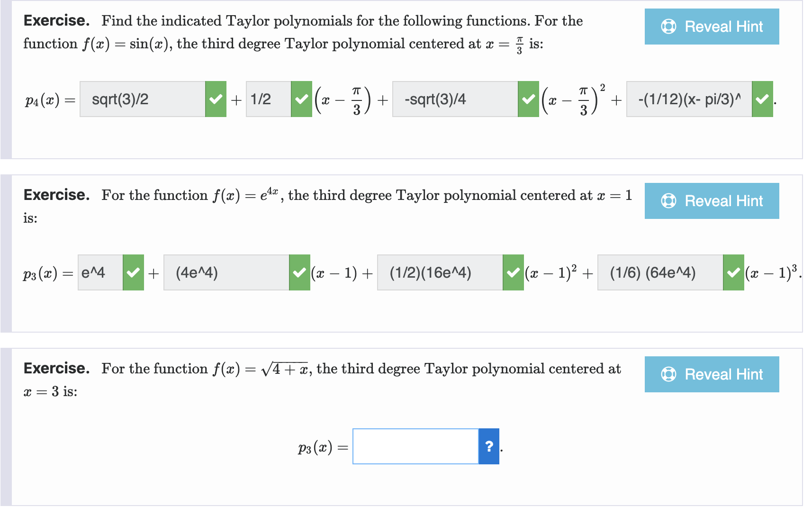Click the lifesaver icon on the third Reveal Hint button

[x=669, y=374]
